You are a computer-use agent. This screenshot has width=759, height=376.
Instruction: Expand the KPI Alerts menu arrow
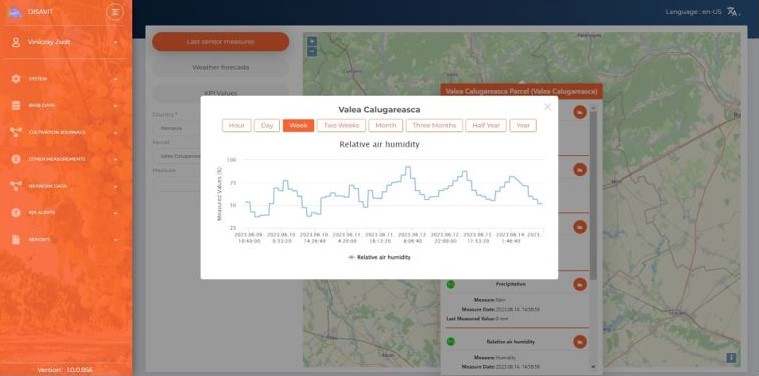[x=116, y=213]
